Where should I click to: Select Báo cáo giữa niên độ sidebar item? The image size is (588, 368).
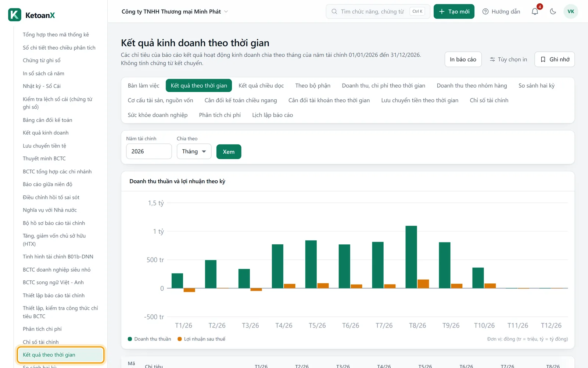47,184
